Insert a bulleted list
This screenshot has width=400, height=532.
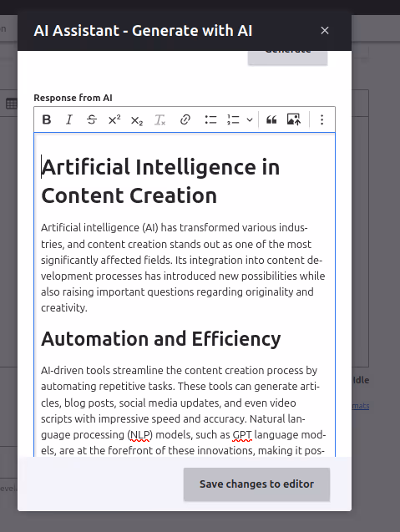210,119
